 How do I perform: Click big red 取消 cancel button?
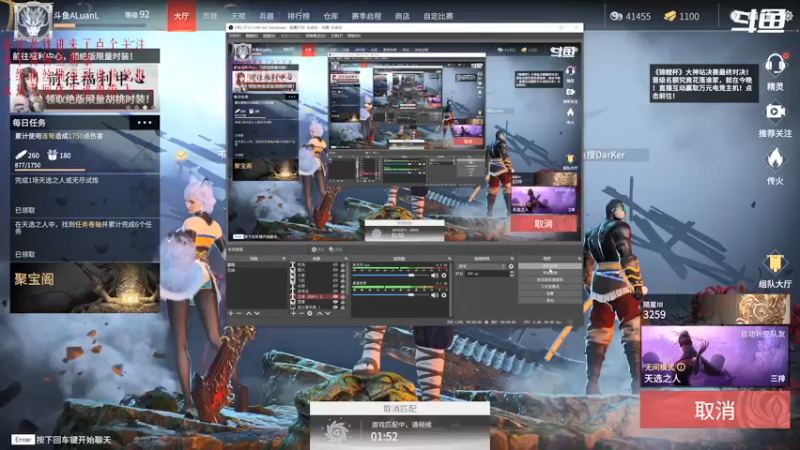(x=715, y=410)
